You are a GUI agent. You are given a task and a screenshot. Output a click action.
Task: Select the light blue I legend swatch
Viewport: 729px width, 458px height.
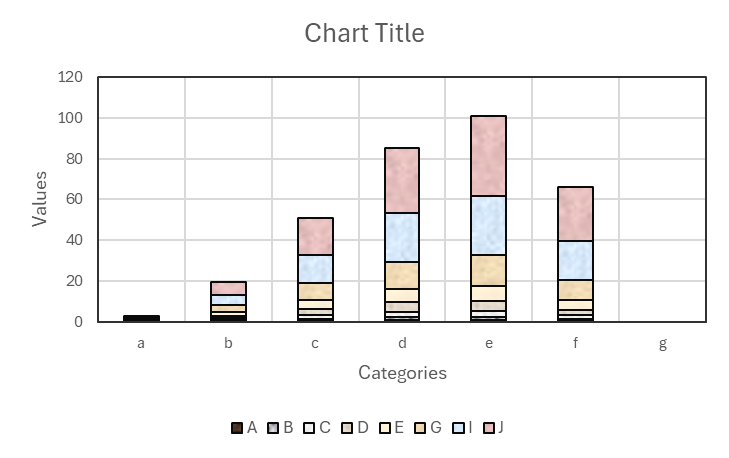point(458,428)
